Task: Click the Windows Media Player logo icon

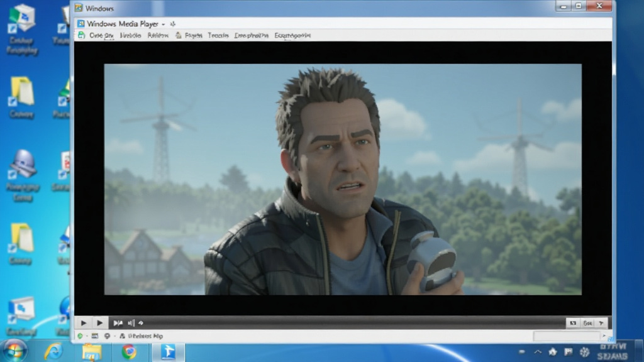Action: pyautogui.click(x=81, y=24)
